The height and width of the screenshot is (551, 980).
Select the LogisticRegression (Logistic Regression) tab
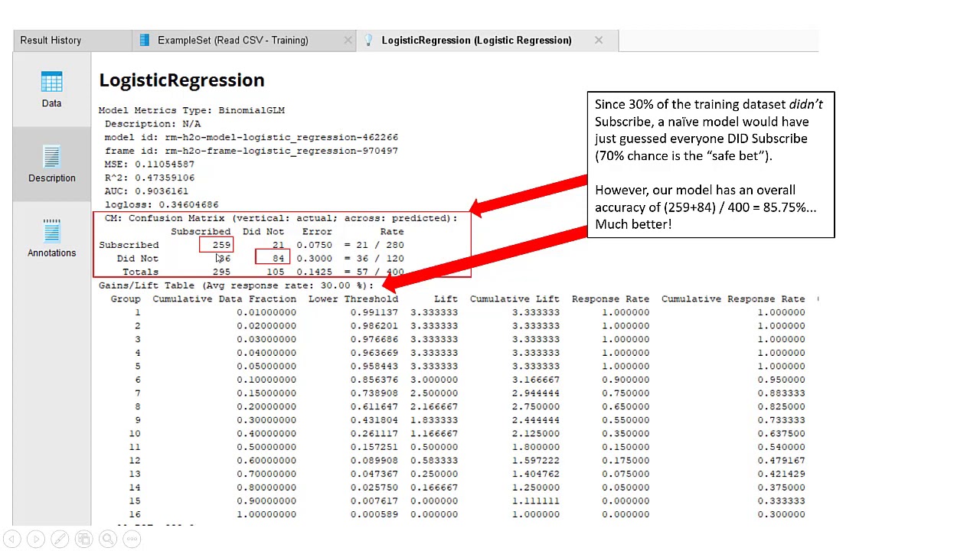click(x=476, y=41)
